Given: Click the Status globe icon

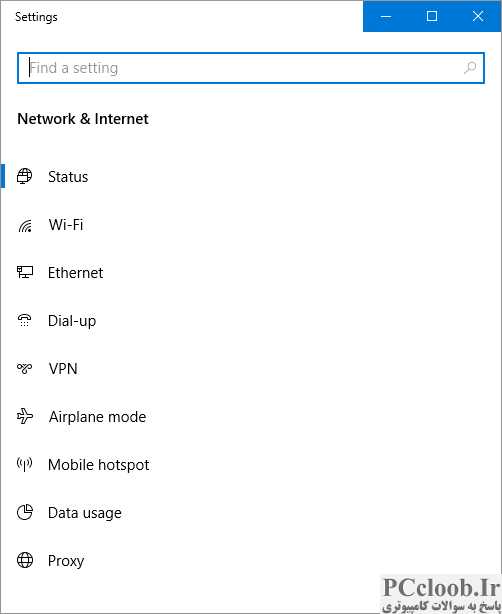Looking at the screenshot, I should point(24,176).
